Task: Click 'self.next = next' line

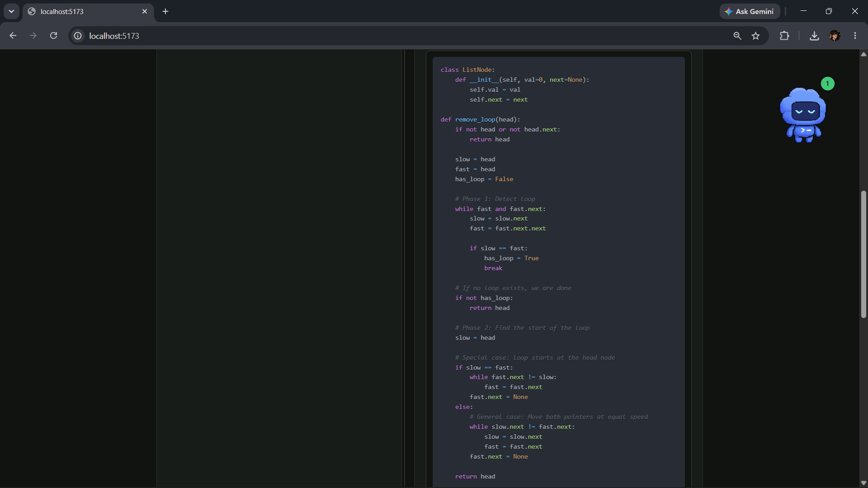Action: 499,99
